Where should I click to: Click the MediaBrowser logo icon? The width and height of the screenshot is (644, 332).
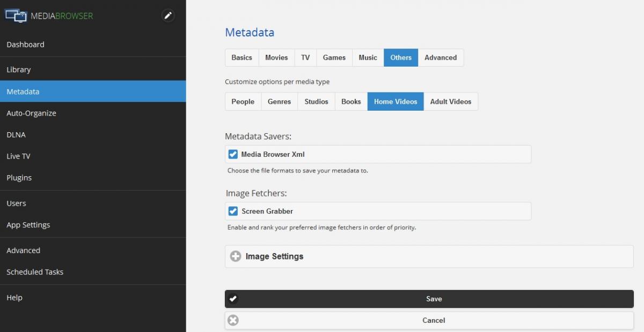16,16
